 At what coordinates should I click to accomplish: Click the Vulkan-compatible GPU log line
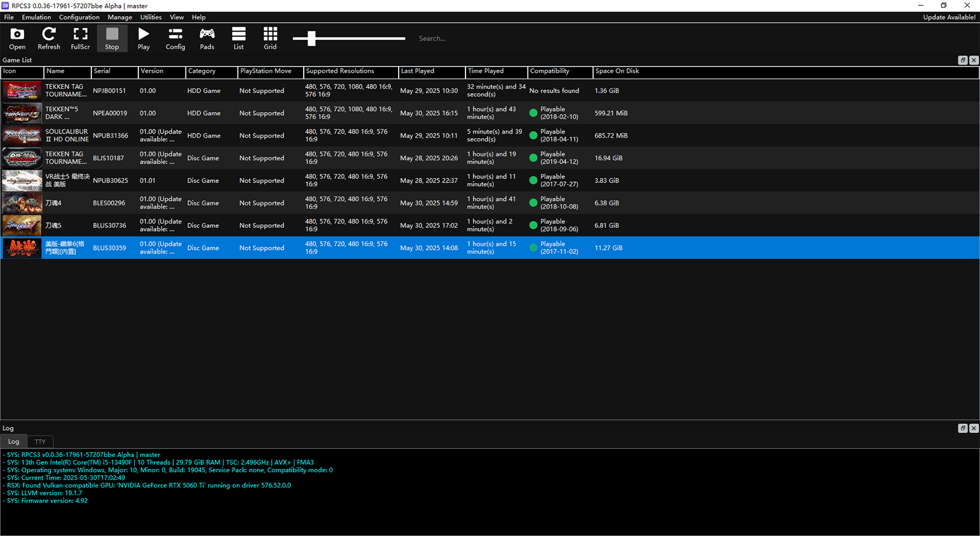[x=147, y=486]
